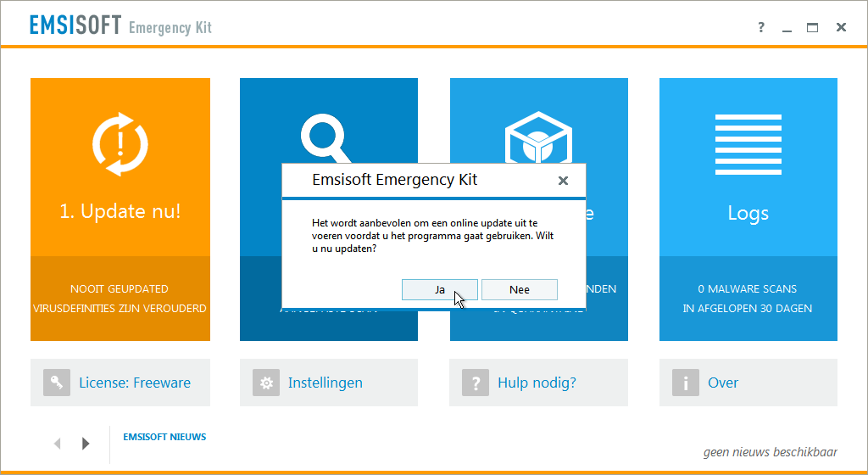The height and width of the screenshot is (475, 868).
Task: Click the Logs list lines icon
Action: [748, 144]
